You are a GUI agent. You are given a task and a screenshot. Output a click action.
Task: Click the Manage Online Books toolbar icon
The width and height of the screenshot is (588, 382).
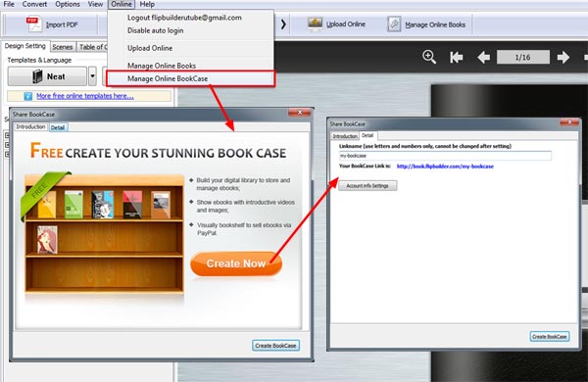(394, 24)
